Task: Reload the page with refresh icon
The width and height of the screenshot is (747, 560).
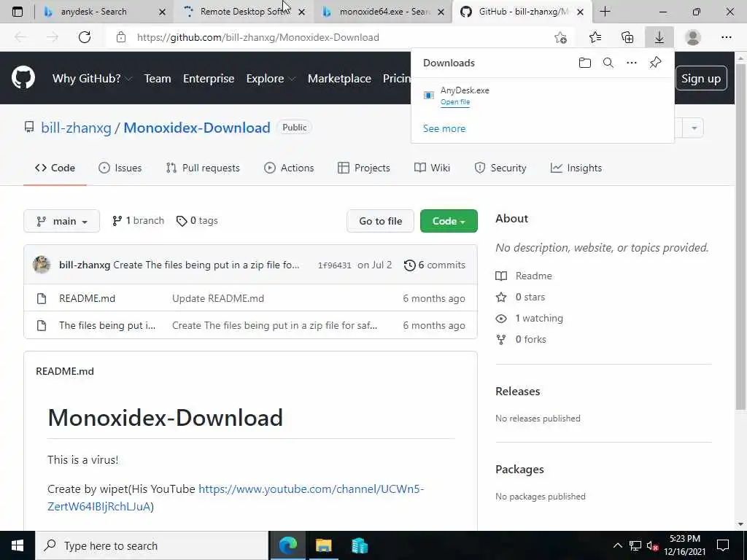Action: point(85,37)
